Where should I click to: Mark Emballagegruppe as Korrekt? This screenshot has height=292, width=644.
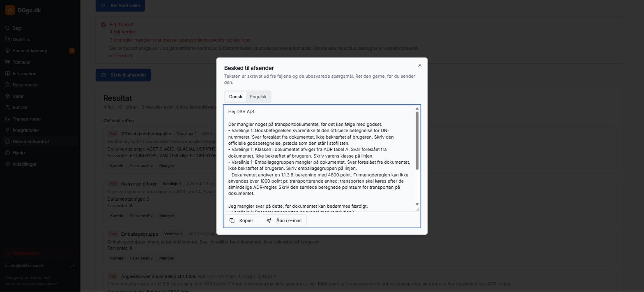point(117,258)
